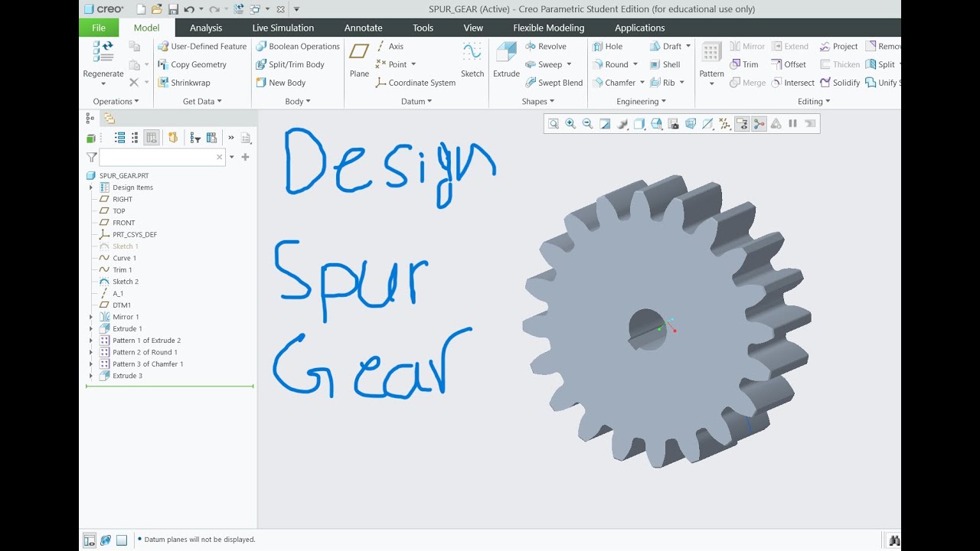This screenshot has height=551, width=980.
Task: Expand the Editing group dropdown
Action: pos(814,101)
